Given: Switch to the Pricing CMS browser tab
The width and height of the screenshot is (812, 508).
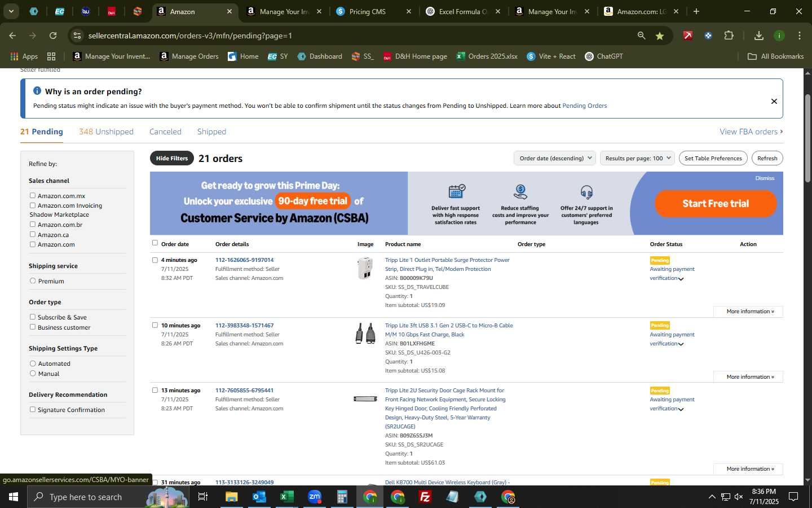Looking at the screenshot, I should (x=373, y=11).
